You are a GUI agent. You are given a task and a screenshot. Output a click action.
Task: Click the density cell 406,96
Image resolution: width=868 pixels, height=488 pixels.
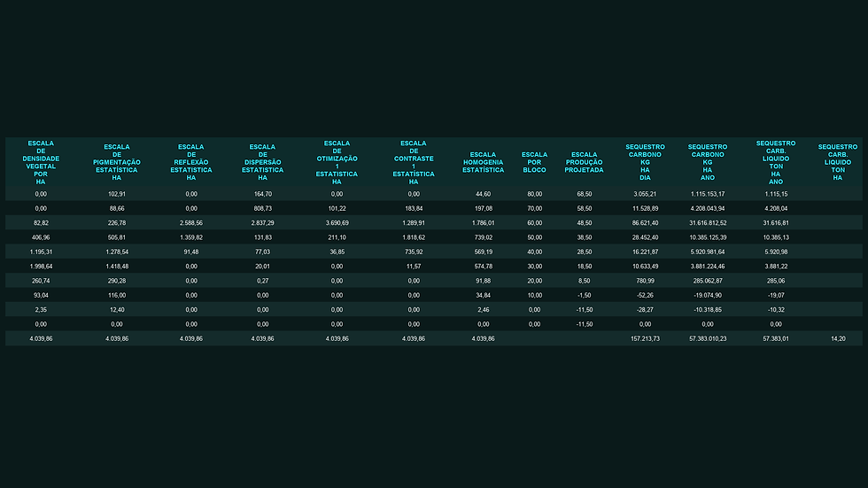click(41, 237)
